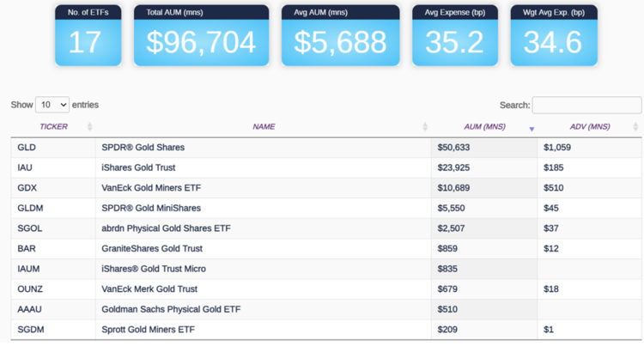
Task: Click the Total AUM (mns) card
Action: click(201, 35)
